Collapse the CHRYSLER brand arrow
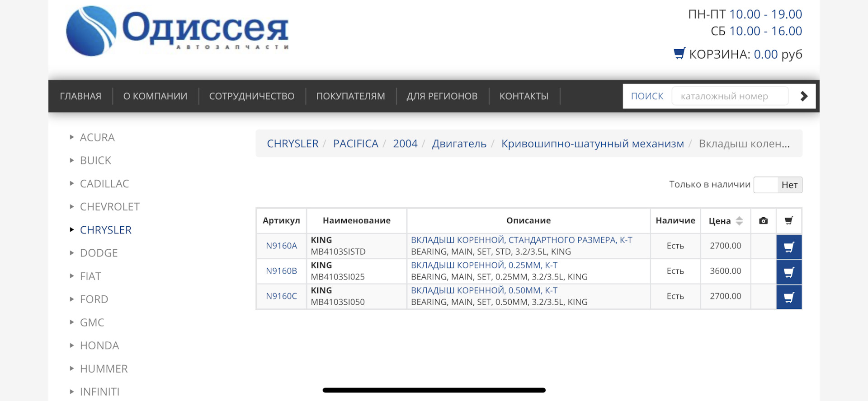Screen dimensions: 868x401 pyautogui.click(x=71, y=230)
